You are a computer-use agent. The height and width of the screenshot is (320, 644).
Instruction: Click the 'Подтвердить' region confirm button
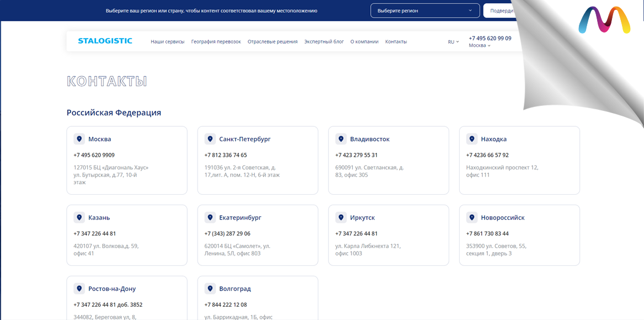point(500,10)
